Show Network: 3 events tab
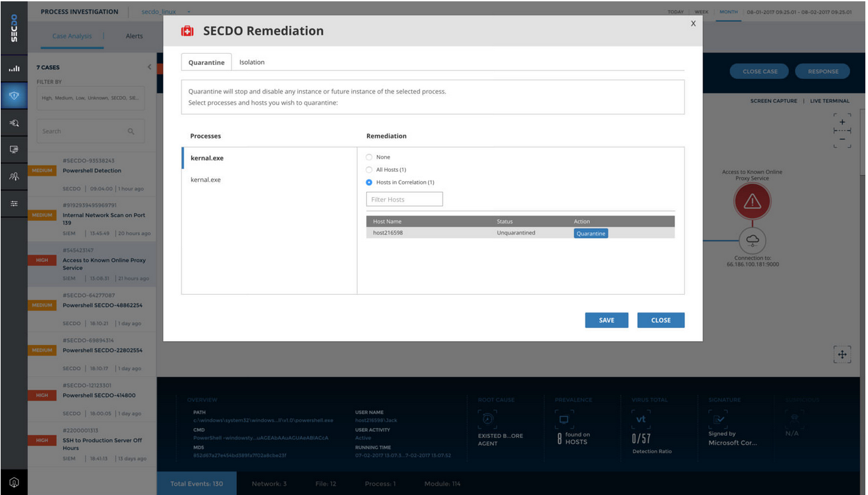This screenshot has width=868, height=495. [269, 484]
